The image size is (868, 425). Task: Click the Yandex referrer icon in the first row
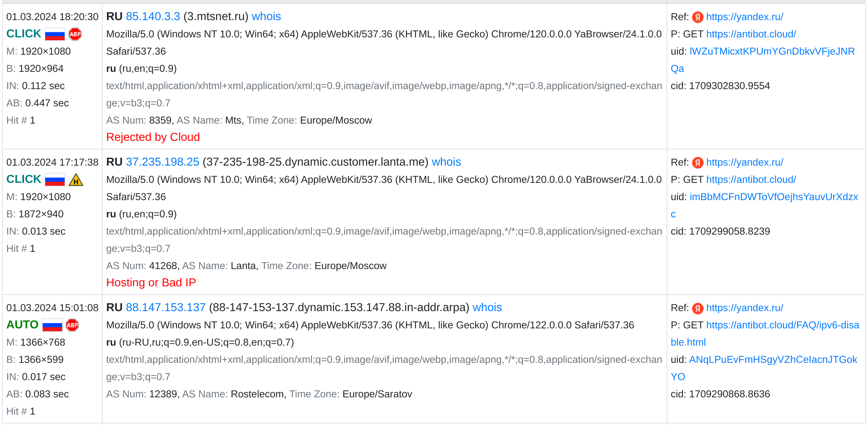point(697,17)
